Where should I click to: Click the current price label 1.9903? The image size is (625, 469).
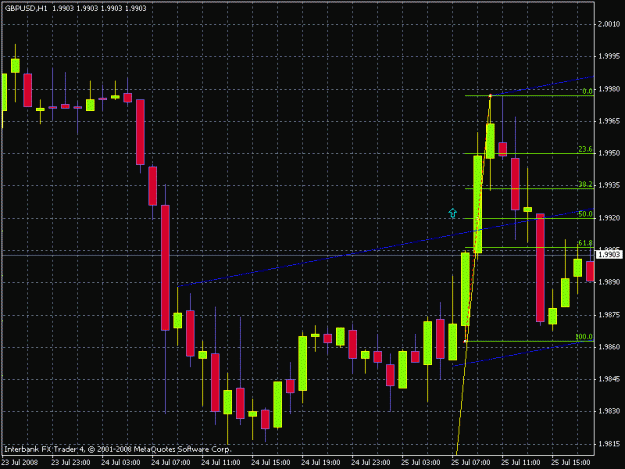[x=609, y=255]
